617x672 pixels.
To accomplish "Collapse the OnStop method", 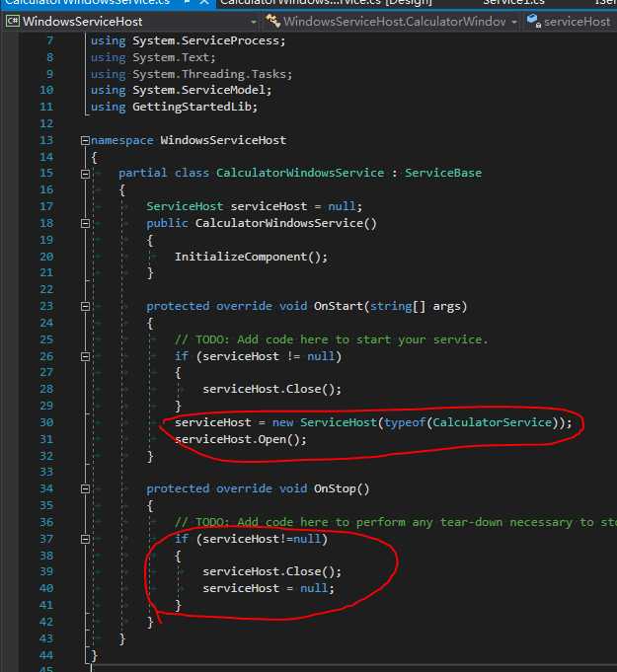I will tap(85, 489).
